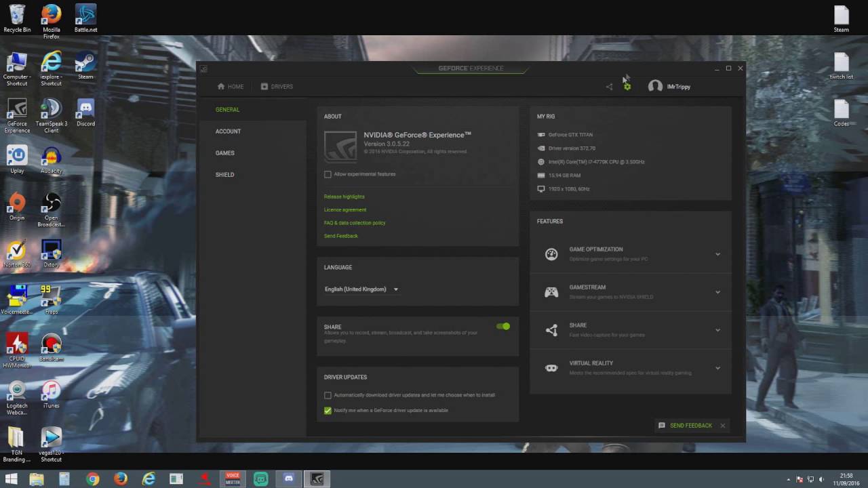Click the Discord taskbar button

tap(289, 479)
